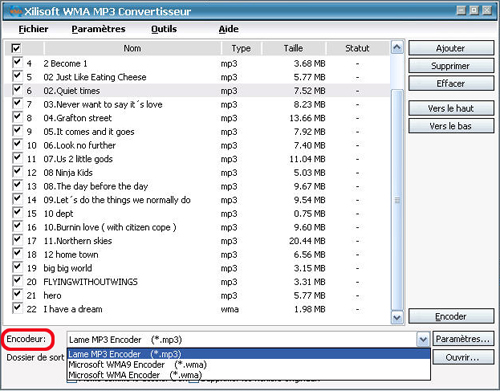The width and height of the screenshot is (500, 391).
Task: Uncheck '02 Just Like Eating Cheese' checkbox
Action: point(17,76)
